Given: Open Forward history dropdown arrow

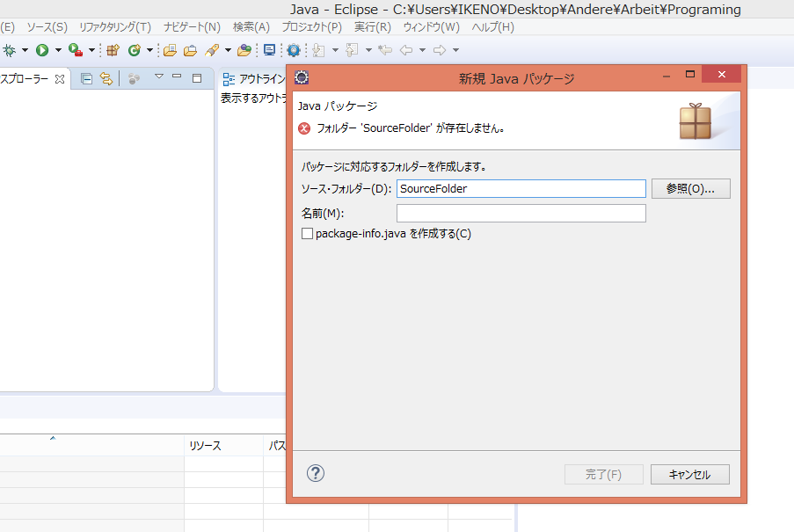Looking at the screenshot, I should click(x=455, y=50).
